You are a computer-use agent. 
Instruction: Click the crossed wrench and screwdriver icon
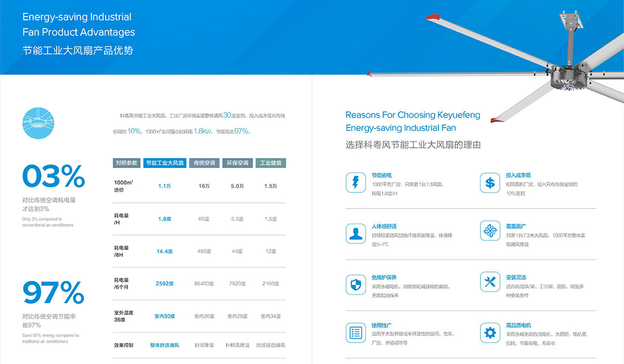coord(490,281)
